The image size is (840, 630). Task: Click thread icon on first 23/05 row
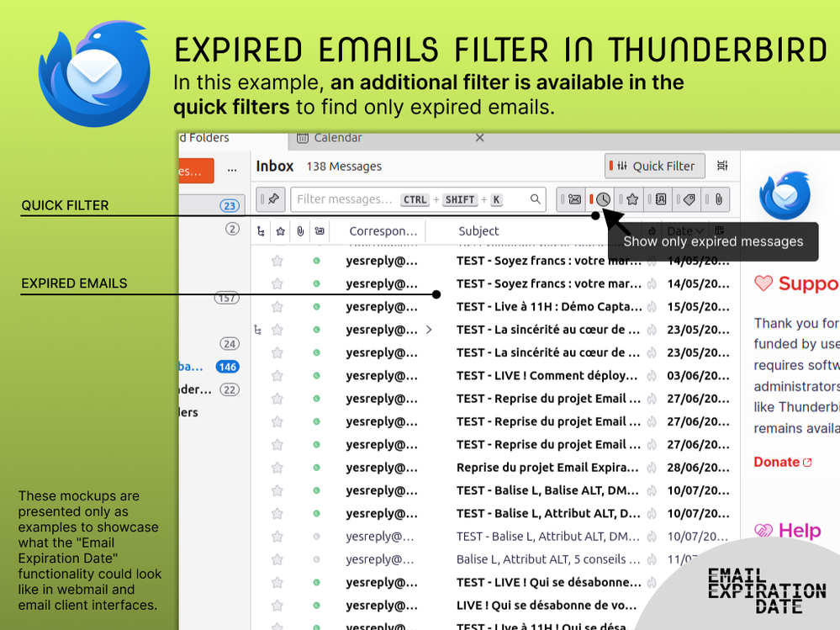coord(258,330)
